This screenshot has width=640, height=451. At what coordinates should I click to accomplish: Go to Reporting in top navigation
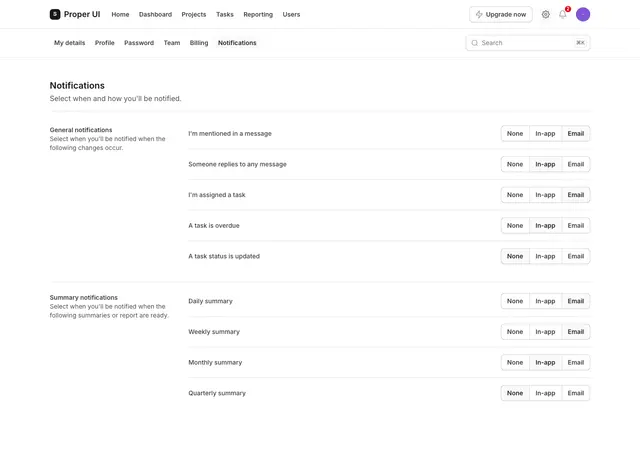tap(258, 14)
